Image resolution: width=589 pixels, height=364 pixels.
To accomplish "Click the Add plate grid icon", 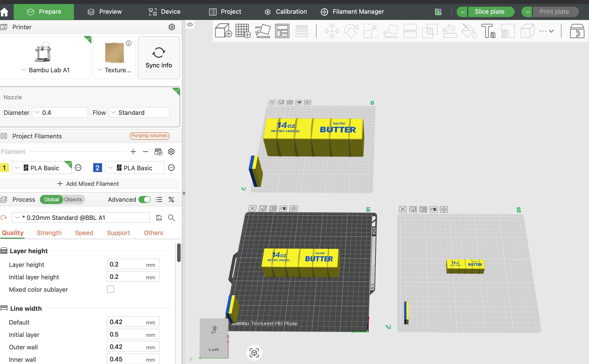I will [243, 31].
